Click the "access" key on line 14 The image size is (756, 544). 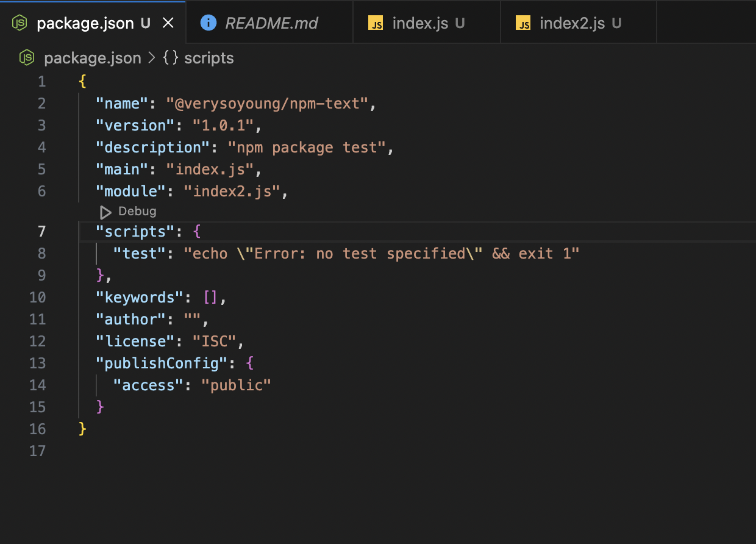point(148,385)
